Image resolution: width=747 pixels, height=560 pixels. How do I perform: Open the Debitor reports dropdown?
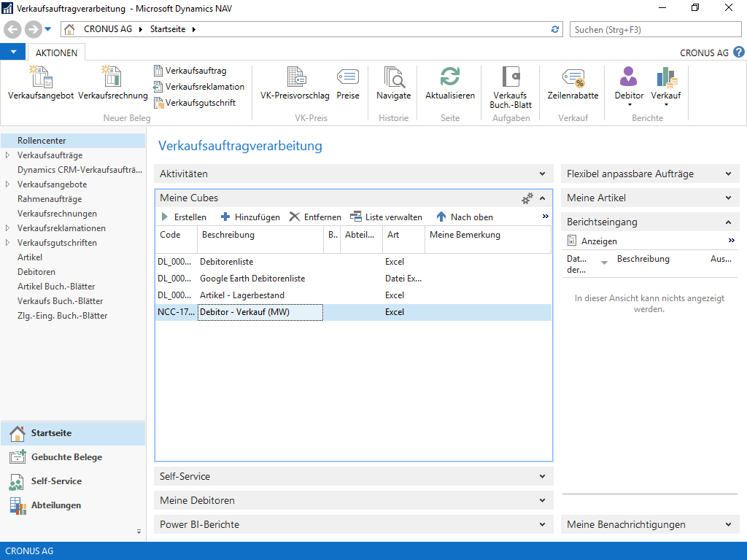point(629,86)
